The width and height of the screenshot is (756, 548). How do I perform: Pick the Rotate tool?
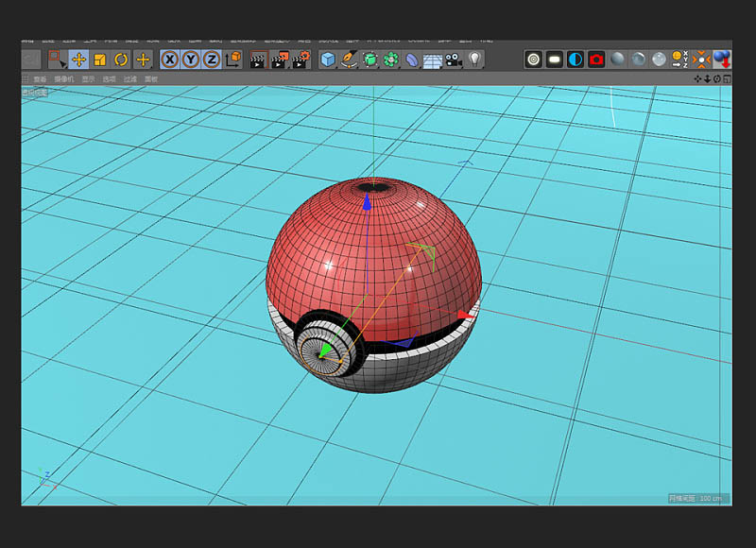click(x=121, y=60)
